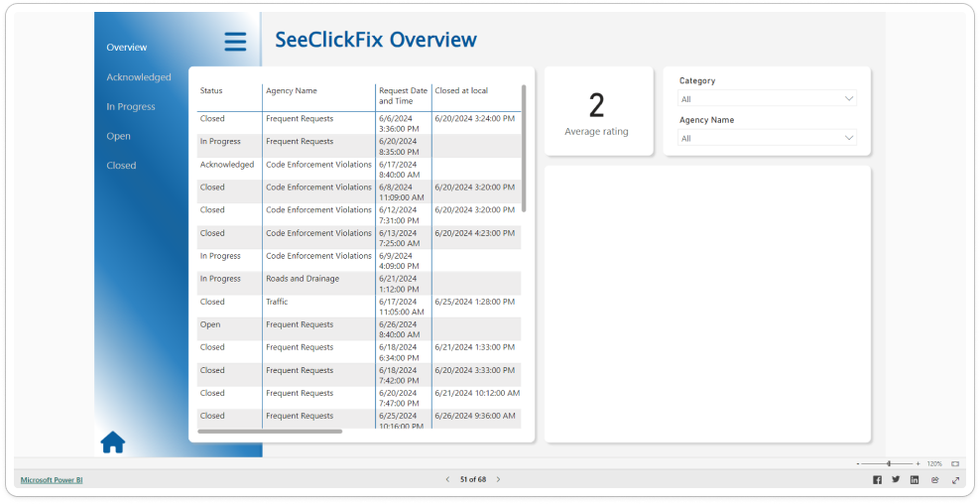Screen dimensions: 980x504
Task: Click the 6/20/2024 4:23:00 PM cell
Action: (x=475, y=232)
